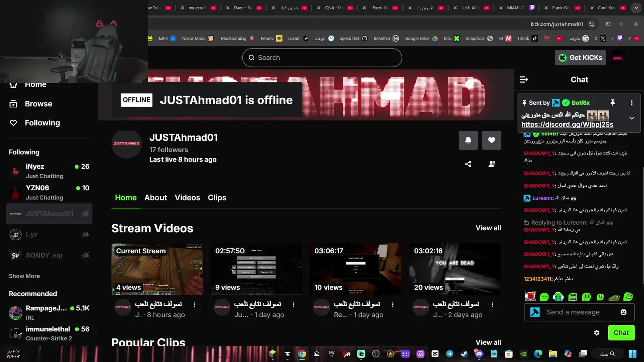Open chat settings gear icon
644x362 pixels.
[597, 333]
